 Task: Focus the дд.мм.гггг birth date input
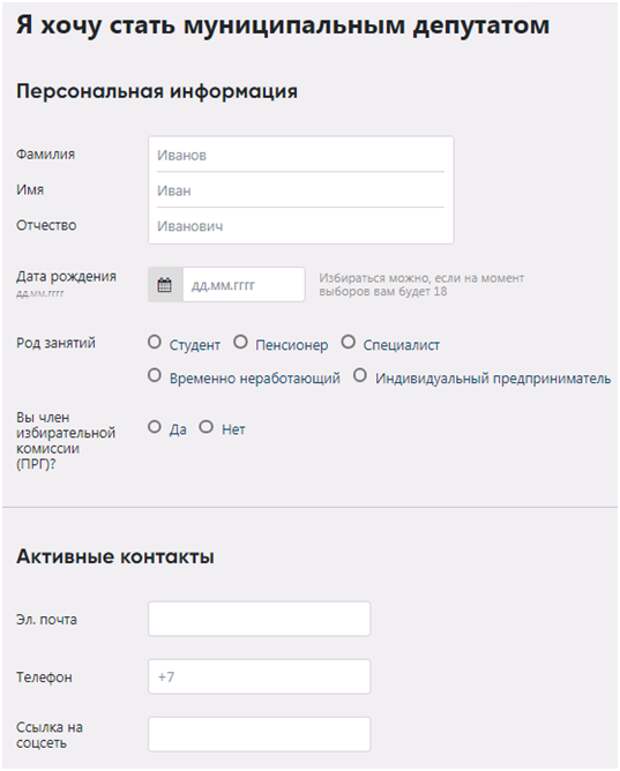click(x=244, y=285)
